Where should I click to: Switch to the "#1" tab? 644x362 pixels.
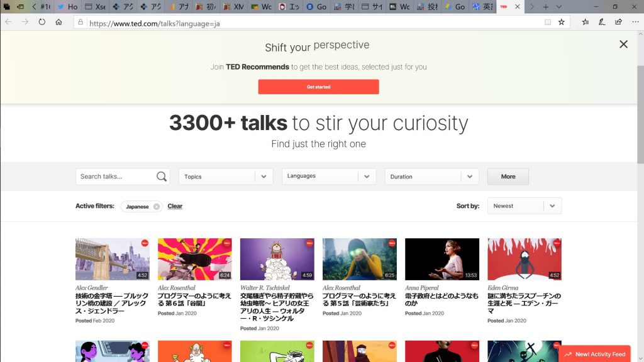click(45, 6)
